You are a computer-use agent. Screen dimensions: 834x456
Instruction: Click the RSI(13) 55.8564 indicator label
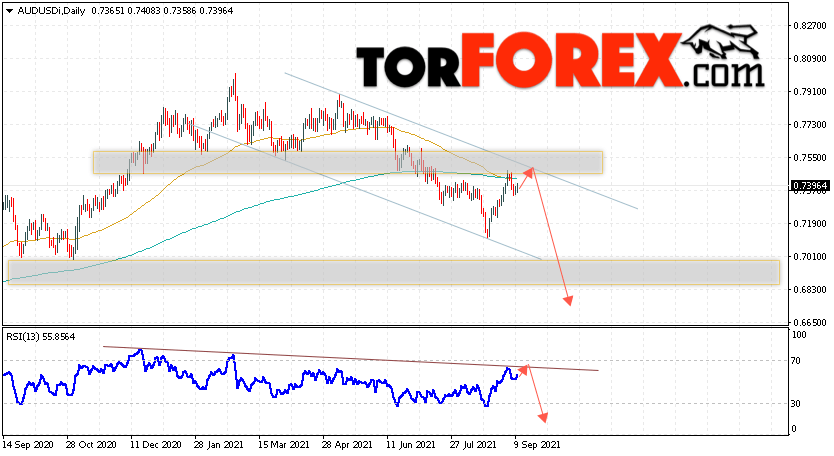coord(41,337)
